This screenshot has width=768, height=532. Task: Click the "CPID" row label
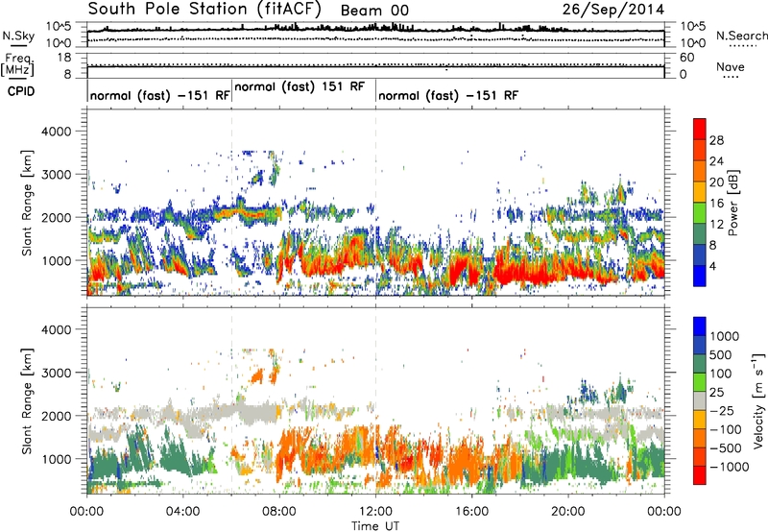point(21,91)
